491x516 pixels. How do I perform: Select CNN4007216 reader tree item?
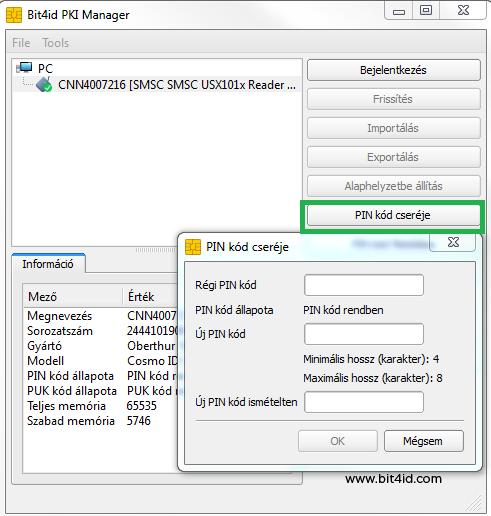coord(177,85)
